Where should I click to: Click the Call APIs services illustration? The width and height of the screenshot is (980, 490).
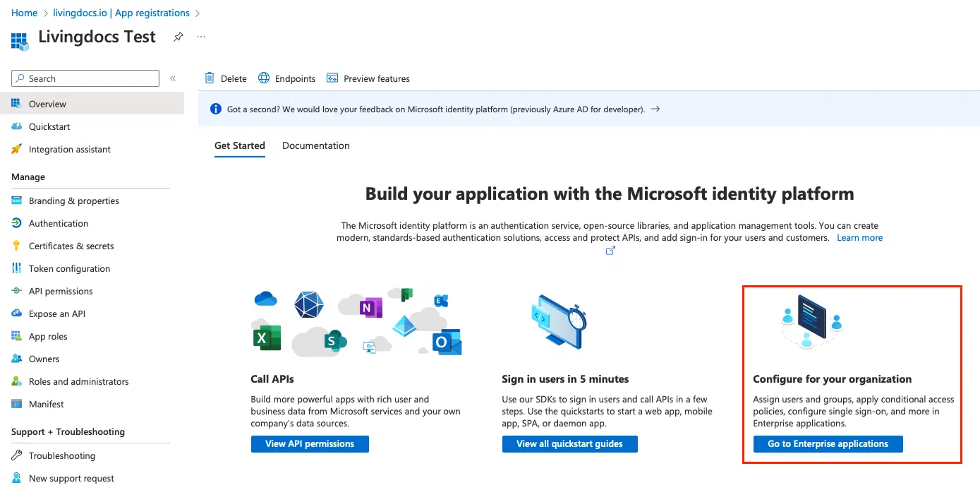click(357, 322)
